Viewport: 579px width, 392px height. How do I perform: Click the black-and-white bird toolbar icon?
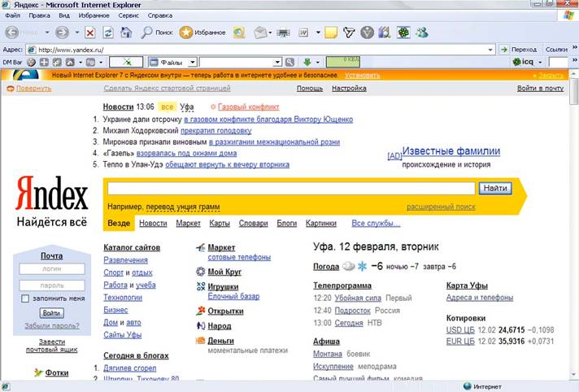click(x=349, y=33)
